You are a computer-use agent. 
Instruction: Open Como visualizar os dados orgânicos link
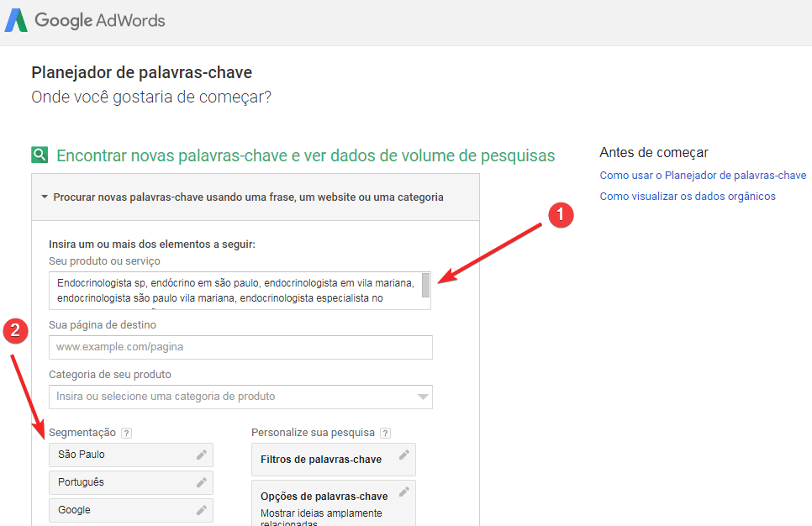click(688, 197)
